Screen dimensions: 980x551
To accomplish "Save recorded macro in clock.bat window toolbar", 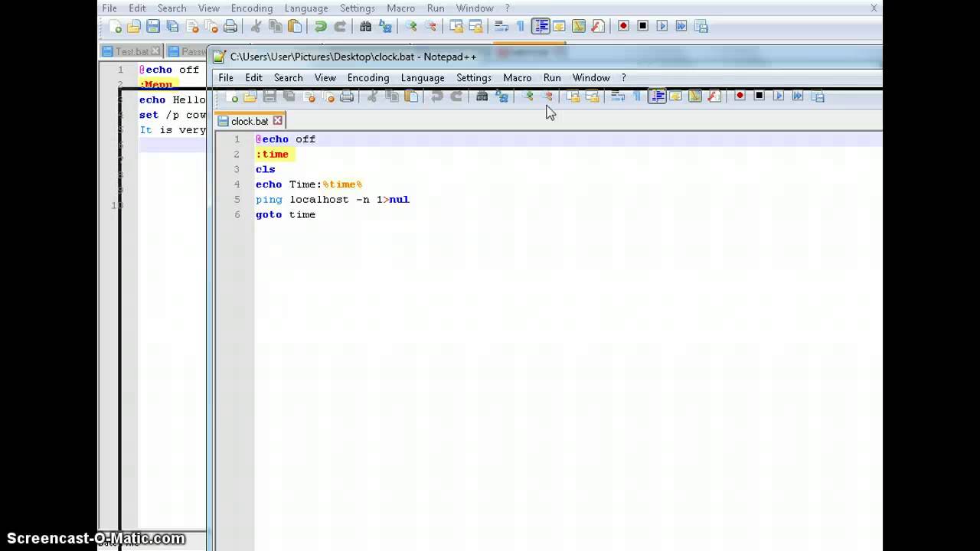I will pyautogui.click(x=818, y=96).
